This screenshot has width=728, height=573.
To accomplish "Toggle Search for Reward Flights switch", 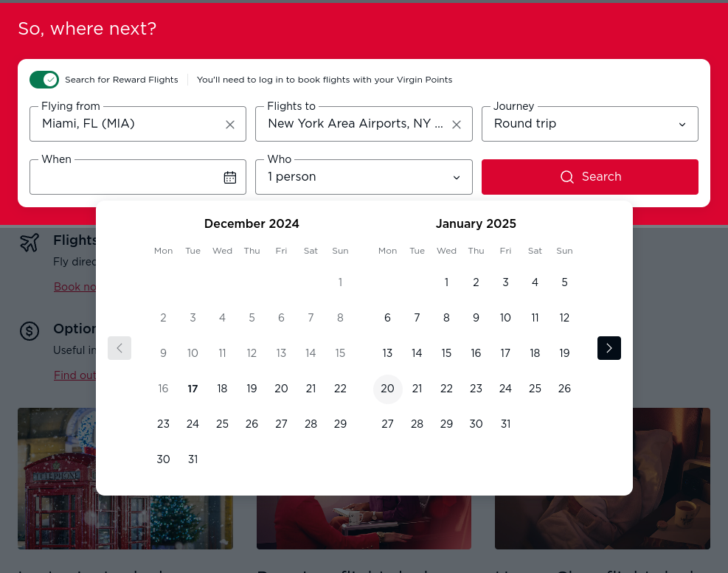I will click(x=44, y=80).
